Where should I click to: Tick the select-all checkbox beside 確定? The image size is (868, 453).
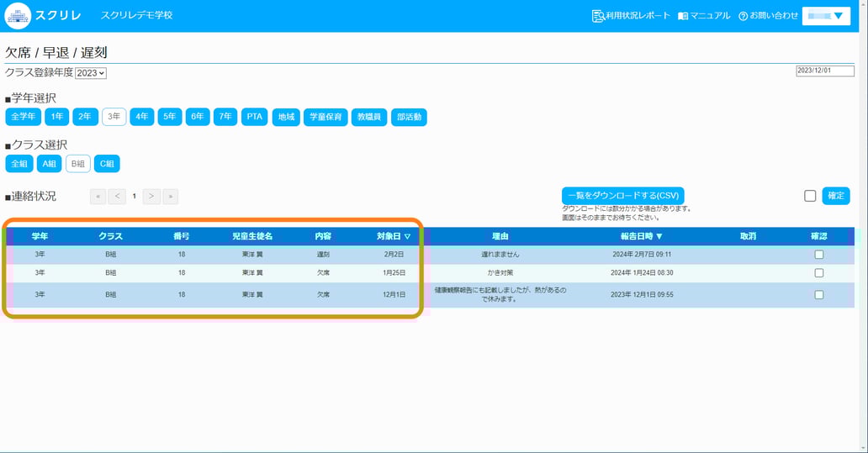click(x=810, y=196)
